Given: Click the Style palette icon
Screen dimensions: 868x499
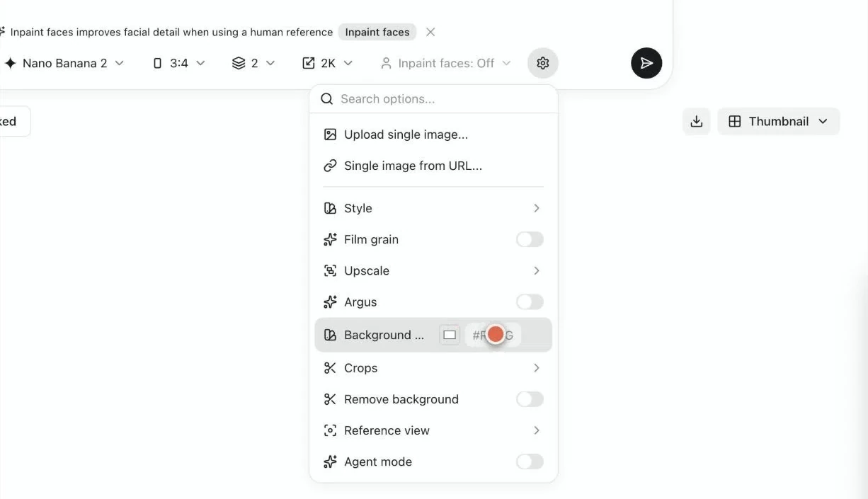Looking at the screenshot, I should pyautogui.click(x=330, y=208).
